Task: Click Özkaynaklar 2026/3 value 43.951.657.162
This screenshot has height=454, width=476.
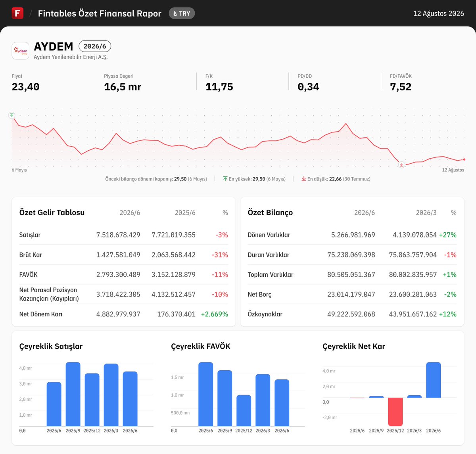Action: (413, 314)
